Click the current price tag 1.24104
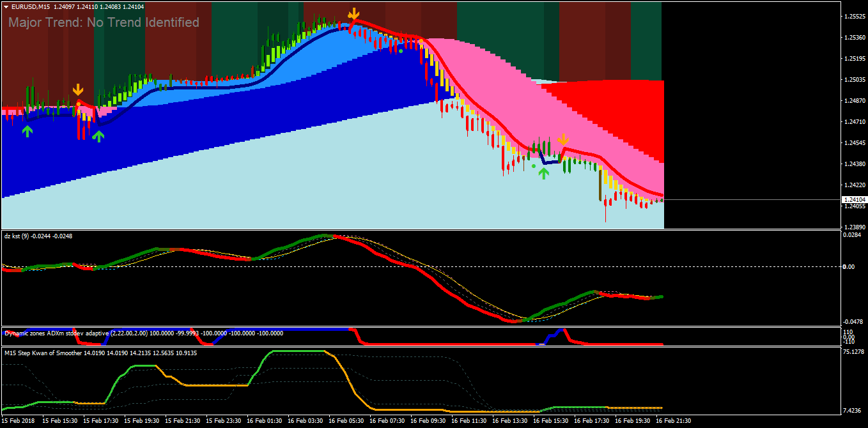Image resolution: width=868 pixels, height=428 pixels. (855, 199)
